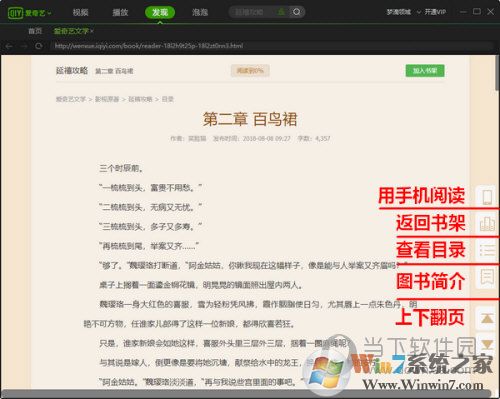Click the line 二梳梳到头，无病又无忧
This screenshot has height=399, width=500.
coord(150,207)
